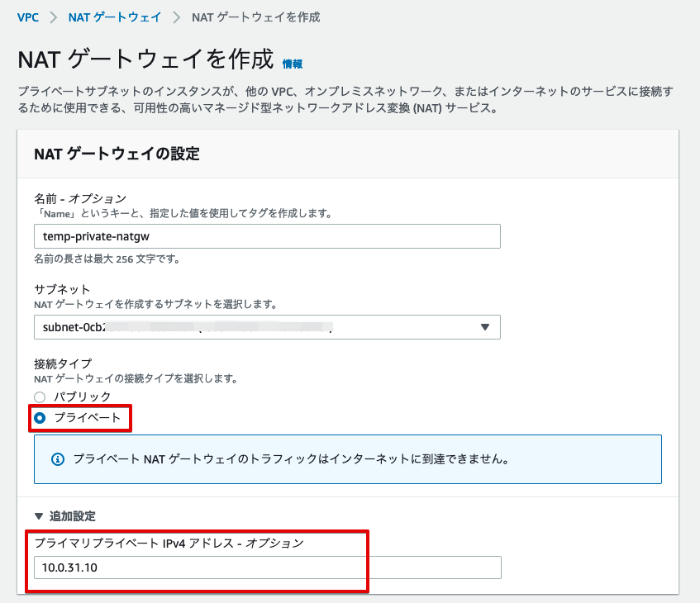This screenshot has width=700, height=603.
Task: Click the name field with temp-private-natgw
Action: 267,236
